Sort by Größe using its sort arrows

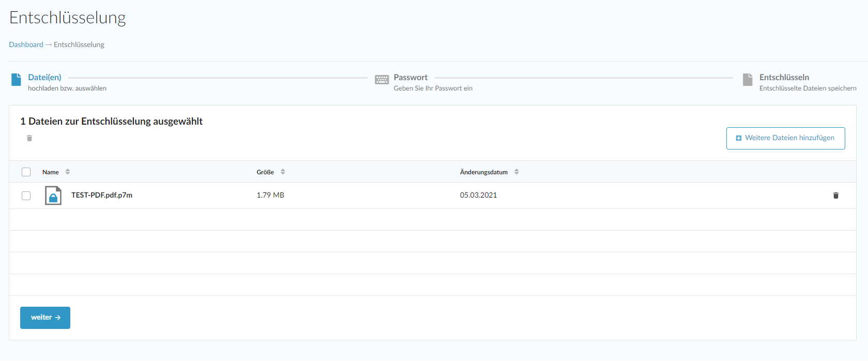(x=283, y=172)
